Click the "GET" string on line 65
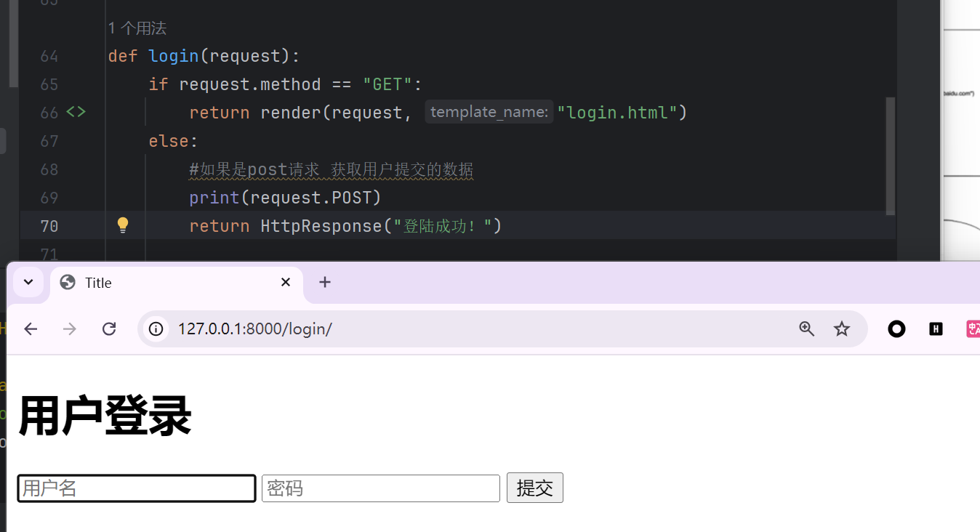 387,84
